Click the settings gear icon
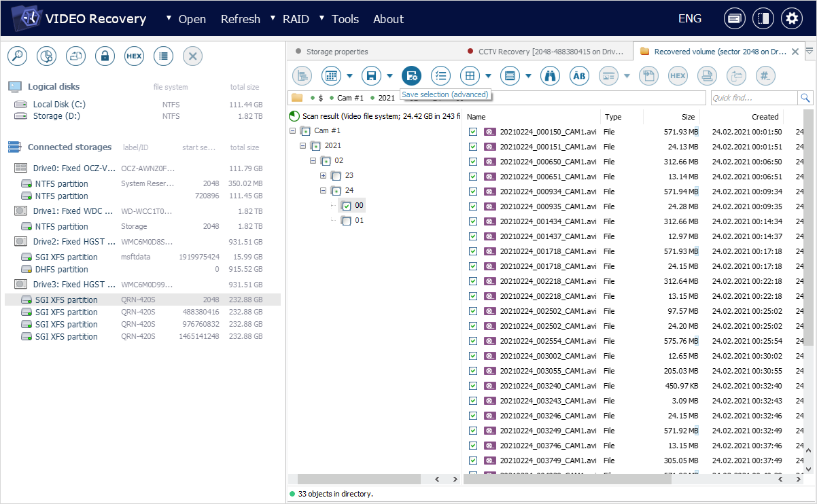817x504 pixels. (x=791, y=19)
